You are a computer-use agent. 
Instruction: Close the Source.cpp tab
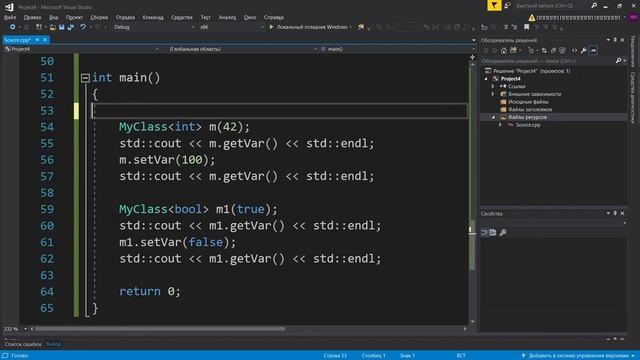point(45,40)
